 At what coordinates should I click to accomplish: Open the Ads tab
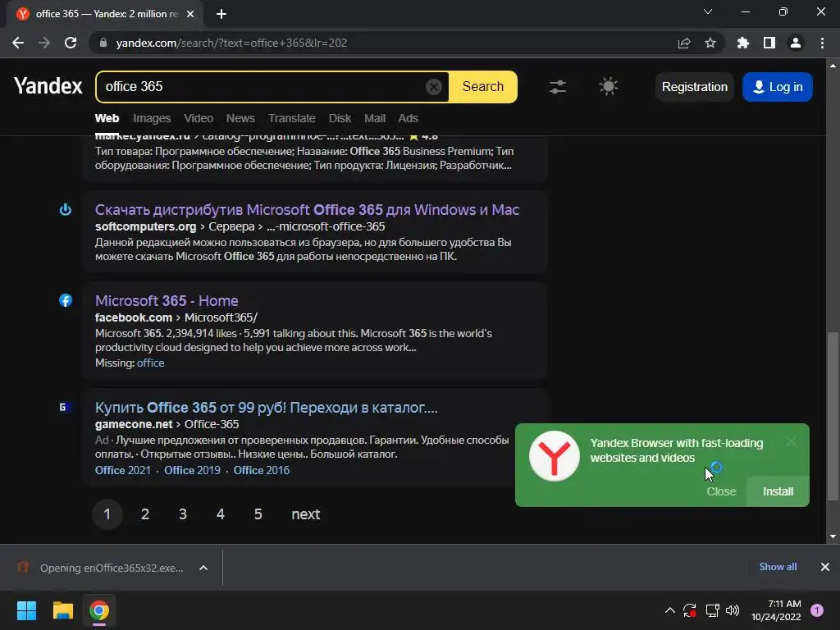(x=409, y=118)
